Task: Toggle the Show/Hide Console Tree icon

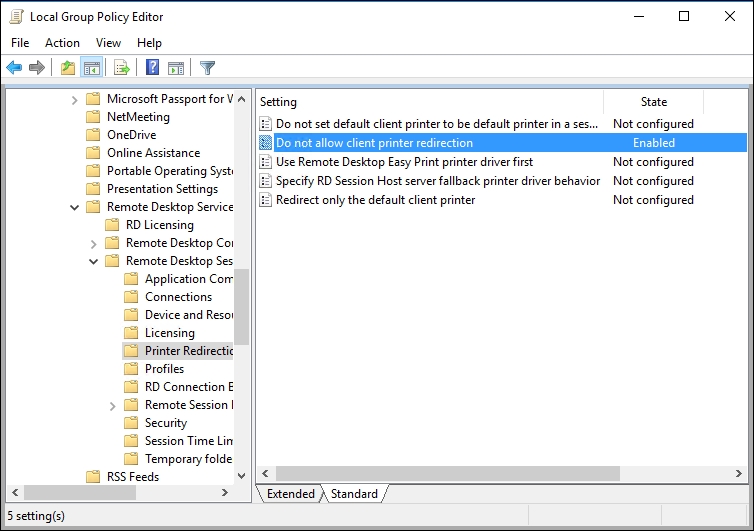Action: click(91, 68)
